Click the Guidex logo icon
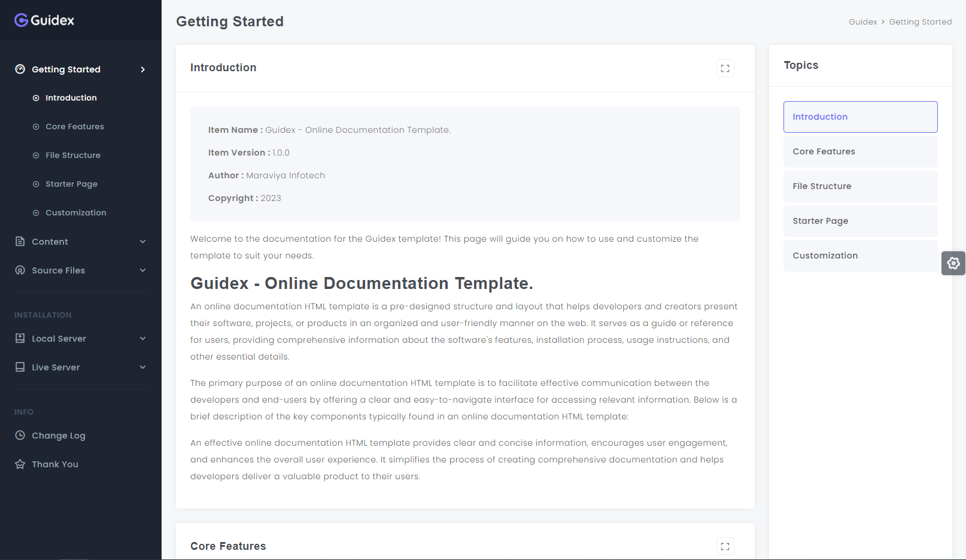966x560 pixels. (22, 20)
